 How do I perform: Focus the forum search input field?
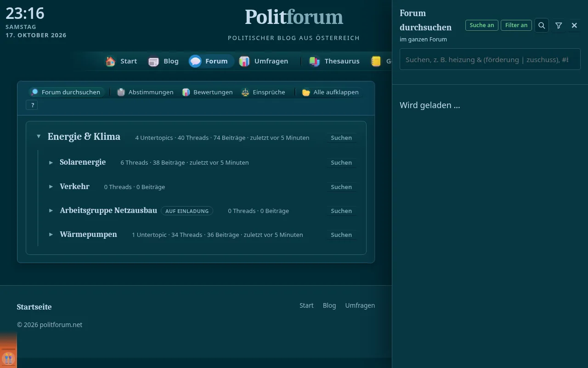click(490, 59)
